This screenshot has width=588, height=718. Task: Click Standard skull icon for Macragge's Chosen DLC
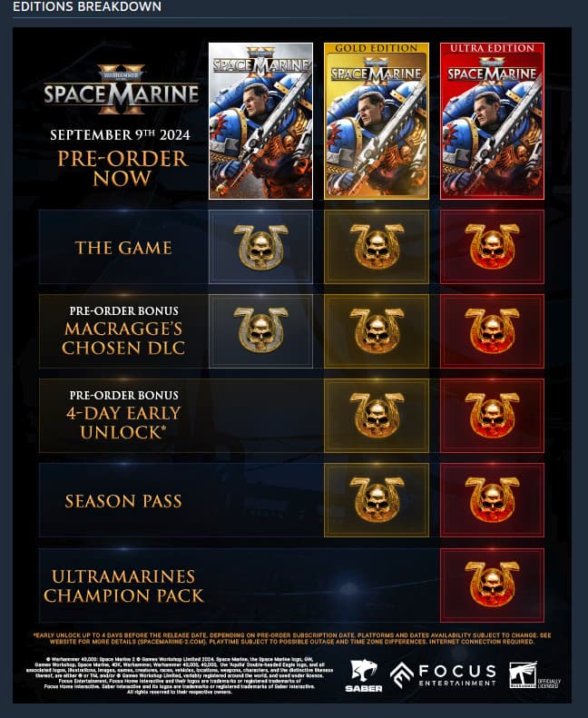(x=260, y=330)
